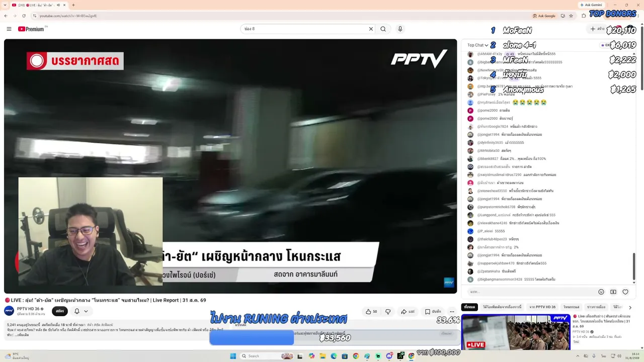Open the chat emoji picker
The height and width of the screenshot is (362, 644).
601,292
